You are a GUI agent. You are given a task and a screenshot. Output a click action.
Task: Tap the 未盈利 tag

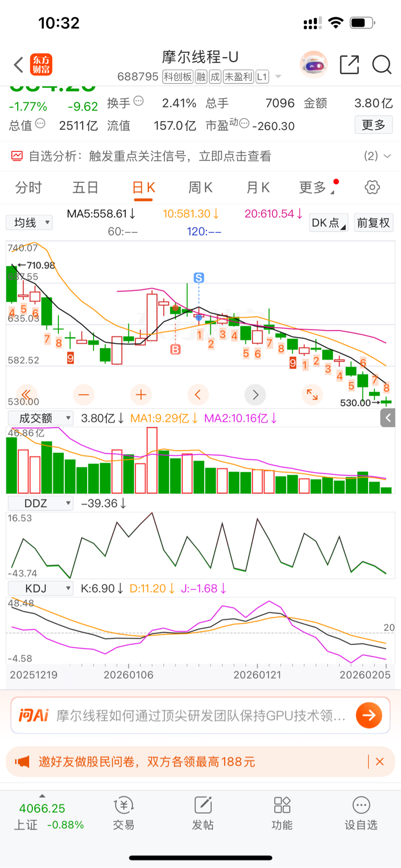click(x=239, y=77)
